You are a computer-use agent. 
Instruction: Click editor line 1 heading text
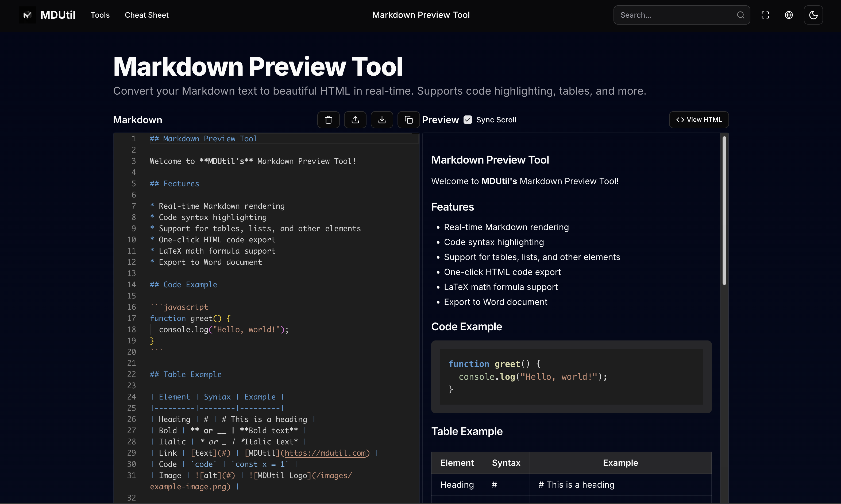203,139
